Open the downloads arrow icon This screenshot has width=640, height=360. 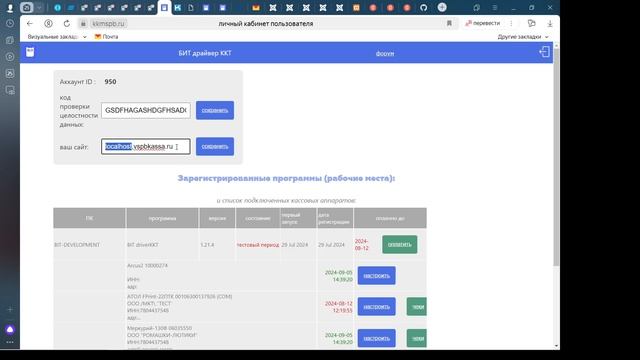point(550,24)
